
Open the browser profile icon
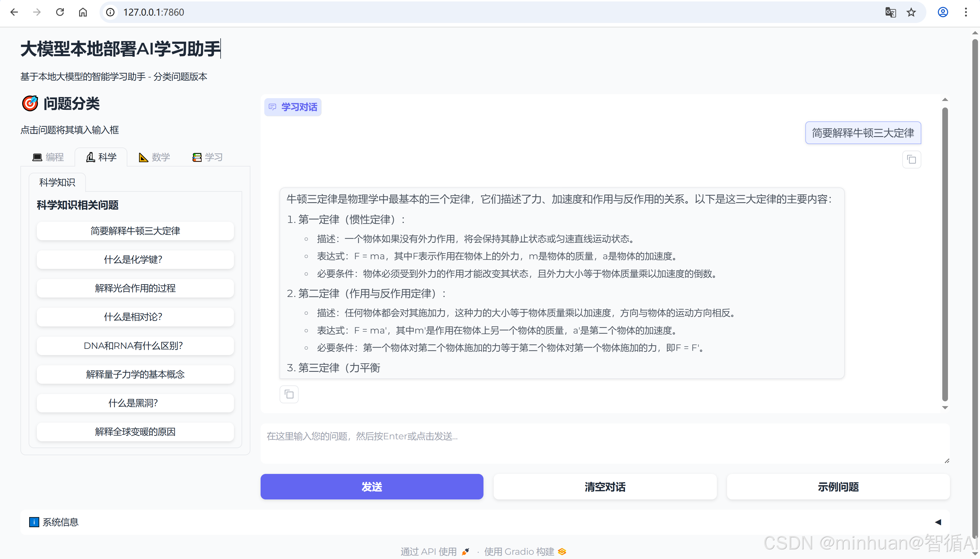coord(943,12)
